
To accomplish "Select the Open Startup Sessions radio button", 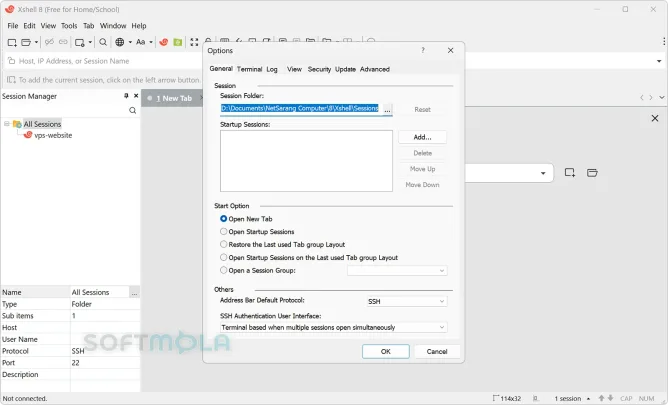I will (x=223, y=231).
